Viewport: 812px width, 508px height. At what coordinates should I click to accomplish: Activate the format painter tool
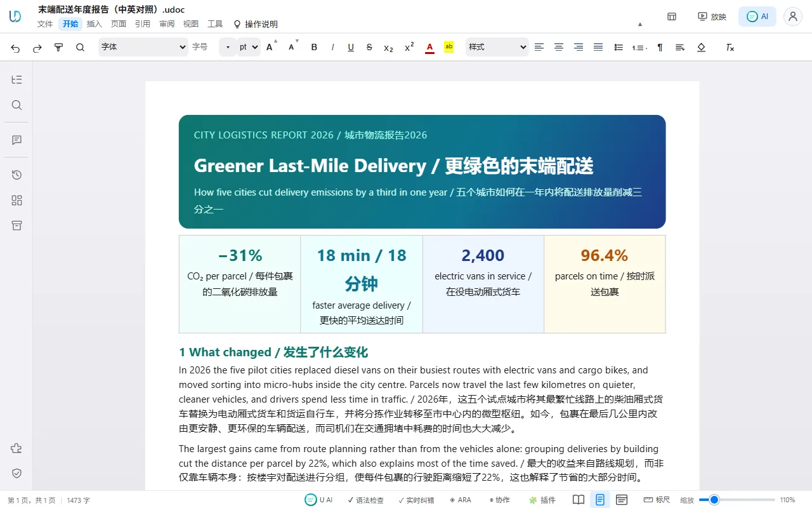(59, 48)
